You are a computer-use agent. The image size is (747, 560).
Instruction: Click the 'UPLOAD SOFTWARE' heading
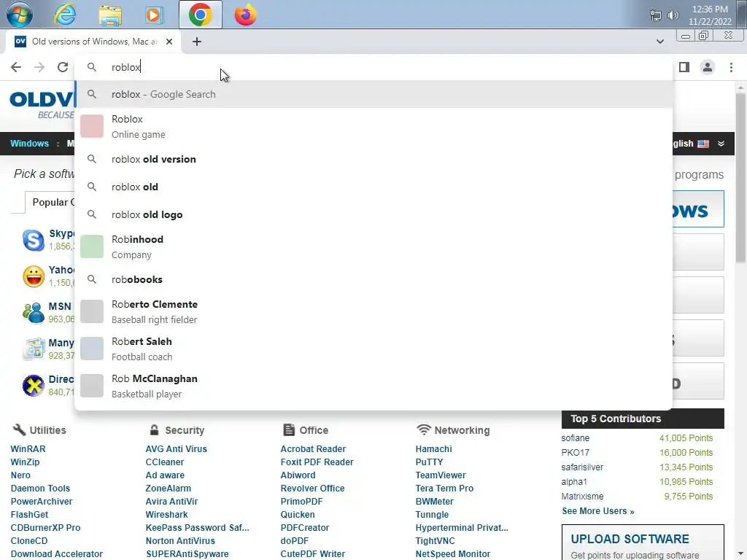coord(630,539)
